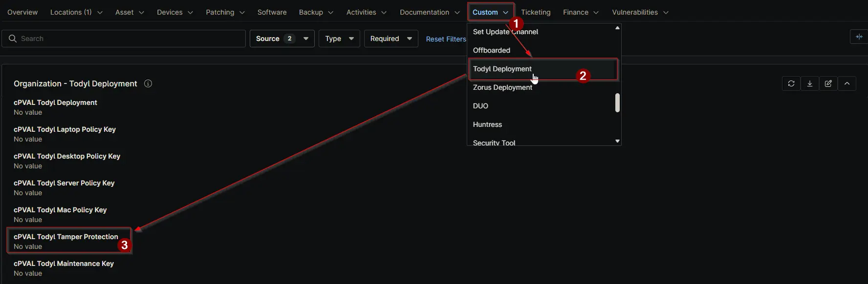This screenshot has width=868, height=284.
Task: Click the collapse panel icon at far right
Action: click(859, 37)
